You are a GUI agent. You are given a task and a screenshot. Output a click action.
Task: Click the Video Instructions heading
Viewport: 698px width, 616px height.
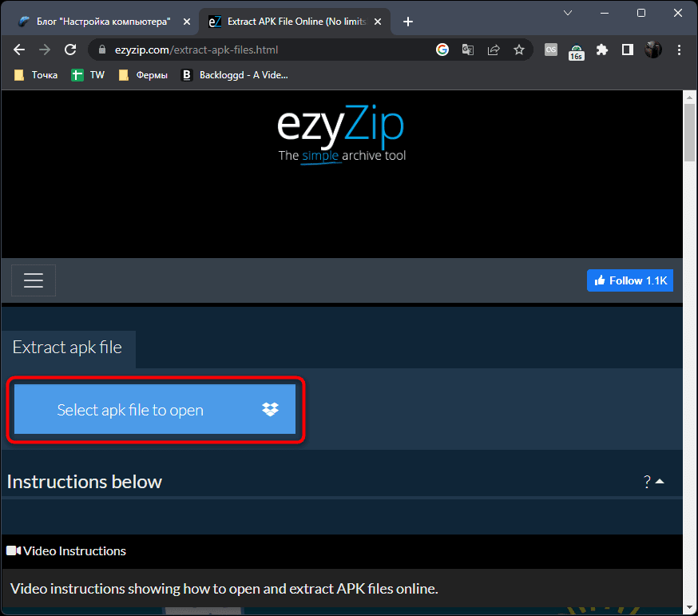pyautogui.click(x=66, y=551)
